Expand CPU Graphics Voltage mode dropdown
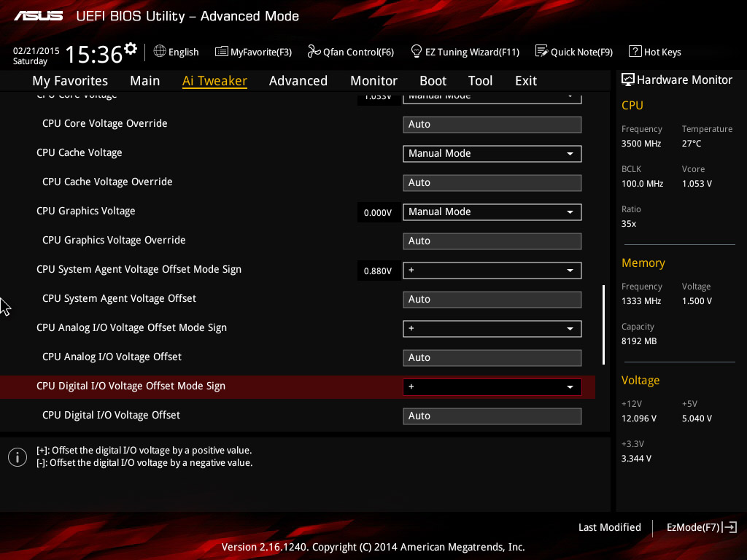The image size is (747, 560). 492,212
